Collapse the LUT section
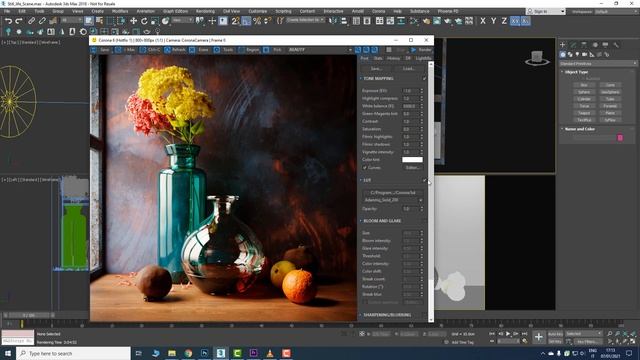640x360 pixels. click(361, 180)
